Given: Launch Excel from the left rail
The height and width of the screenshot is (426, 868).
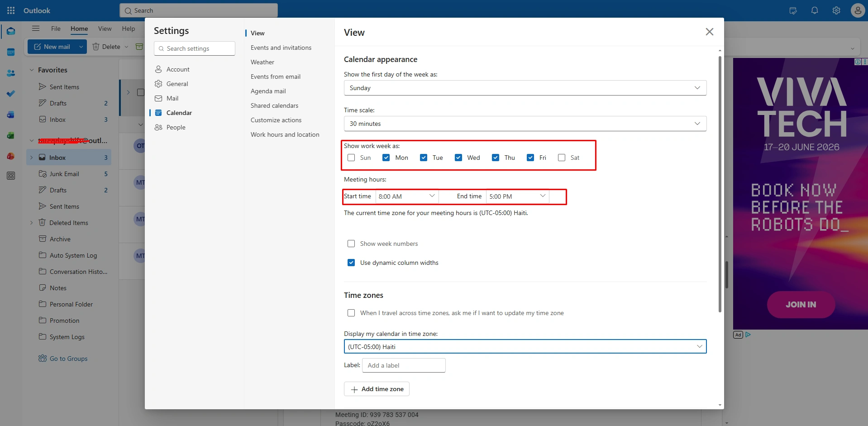Looking at the screenshot, I should pos(11,135).
